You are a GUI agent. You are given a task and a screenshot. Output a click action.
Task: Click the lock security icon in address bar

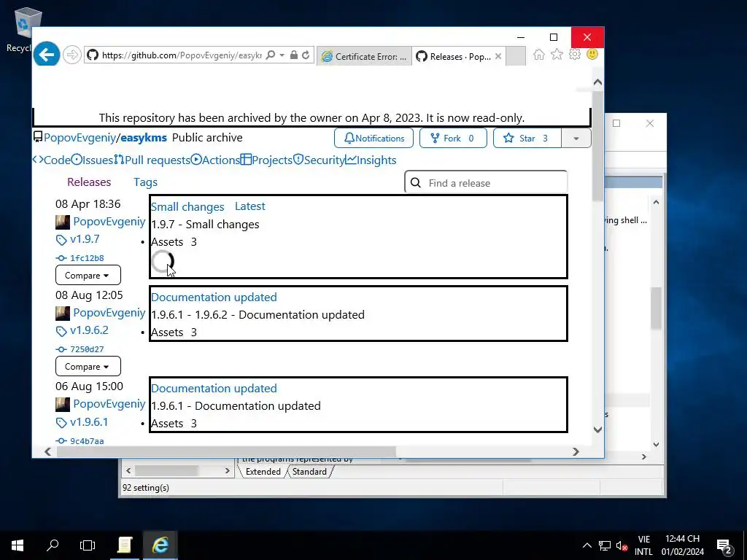click(x=294, y=55)
